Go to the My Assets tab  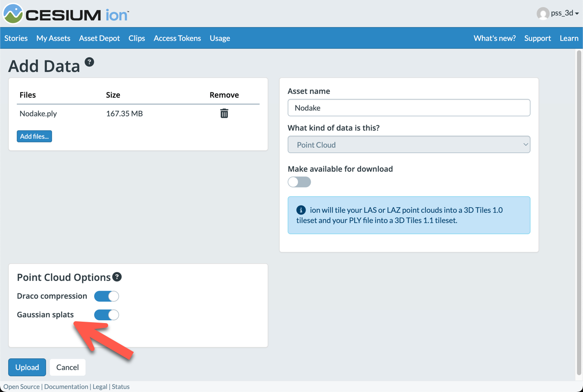[53, 38]
